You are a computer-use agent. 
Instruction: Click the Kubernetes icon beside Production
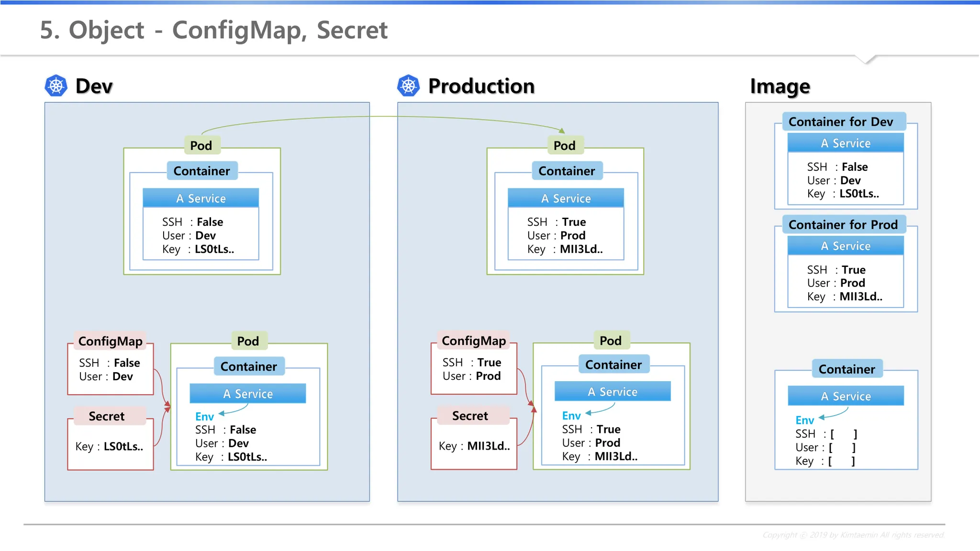(x=408, y=86)
